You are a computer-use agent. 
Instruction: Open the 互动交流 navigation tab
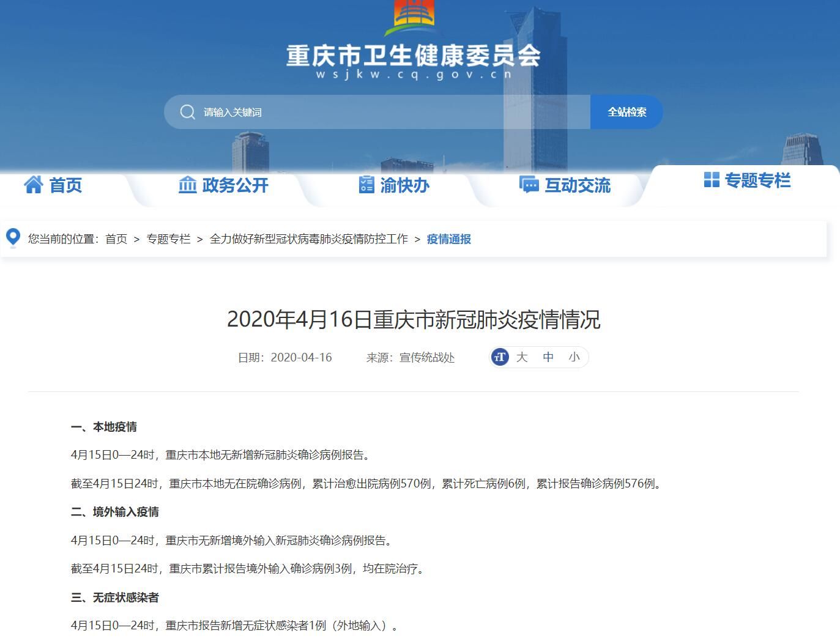pyautogui.click(x=577, y=185)
